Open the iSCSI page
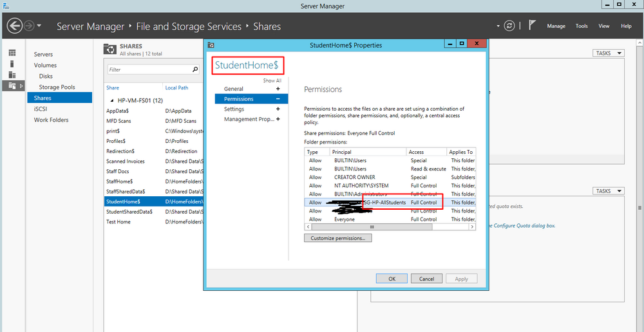644x332 pixels. coord(41,109)
